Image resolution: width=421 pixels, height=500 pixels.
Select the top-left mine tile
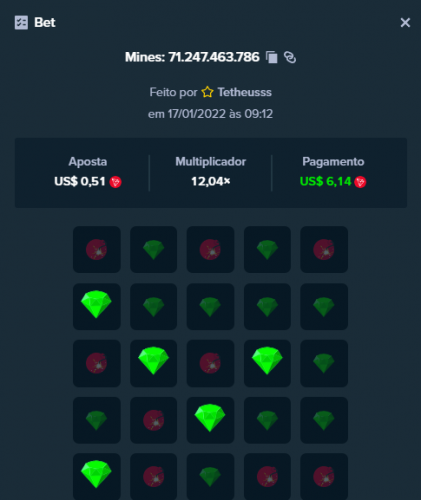tap(97, 249)
